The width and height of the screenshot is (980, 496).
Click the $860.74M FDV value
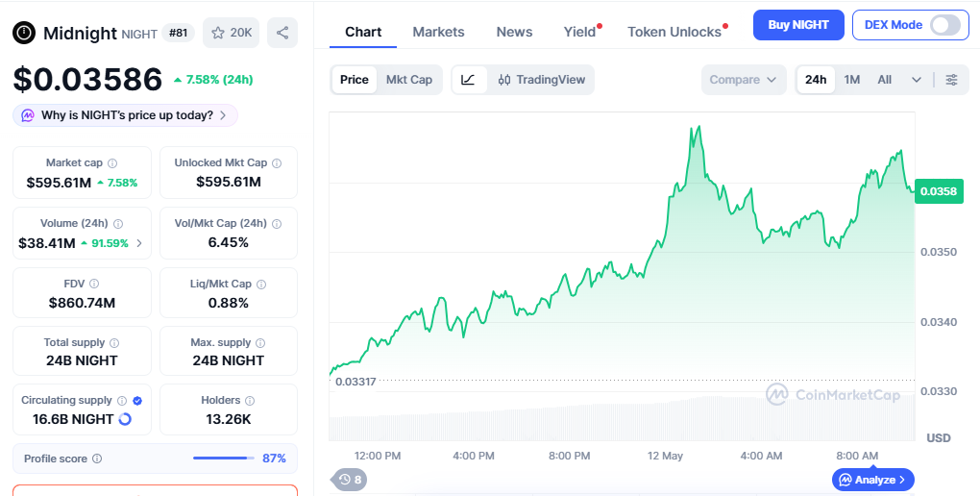coord(82,304)
